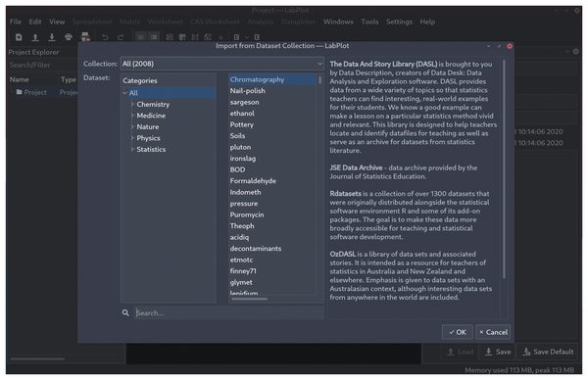Select the Chemistry category label

click(x=153, y=104)
